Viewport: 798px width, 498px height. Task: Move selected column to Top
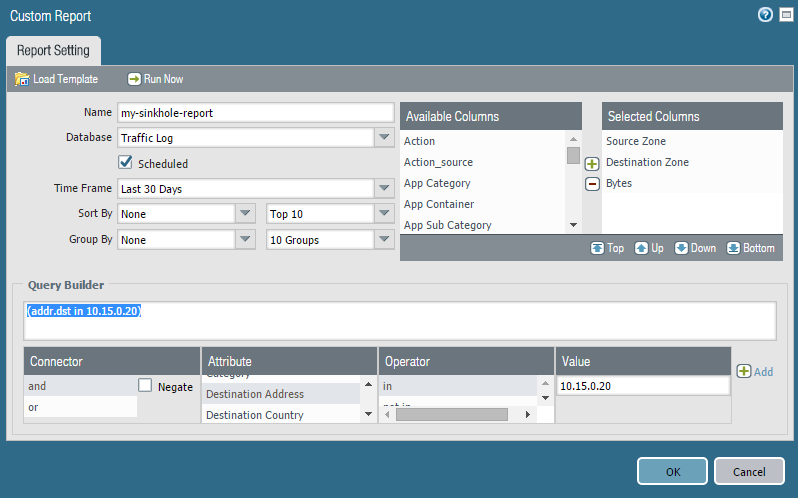[x=607, y=248]
